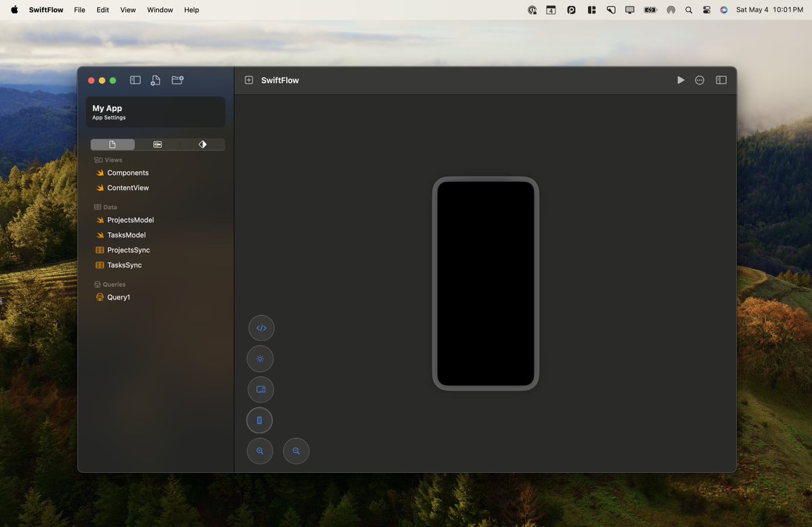Zoom out on the canvas preview

(x=296, y=451)
